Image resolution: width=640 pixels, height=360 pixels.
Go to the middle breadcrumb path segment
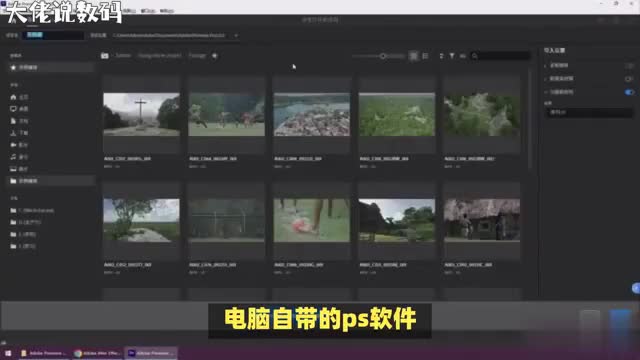coord(160,56)
